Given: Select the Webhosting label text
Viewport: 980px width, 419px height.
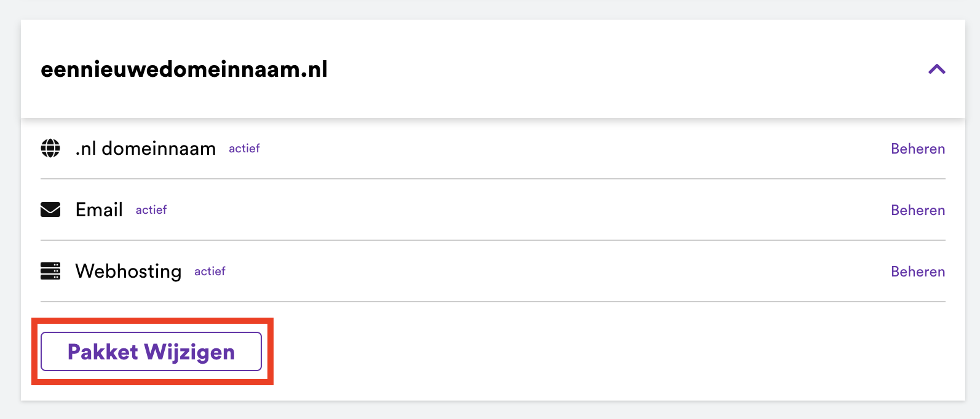Looking at the screenshot, I should (128, 272).
